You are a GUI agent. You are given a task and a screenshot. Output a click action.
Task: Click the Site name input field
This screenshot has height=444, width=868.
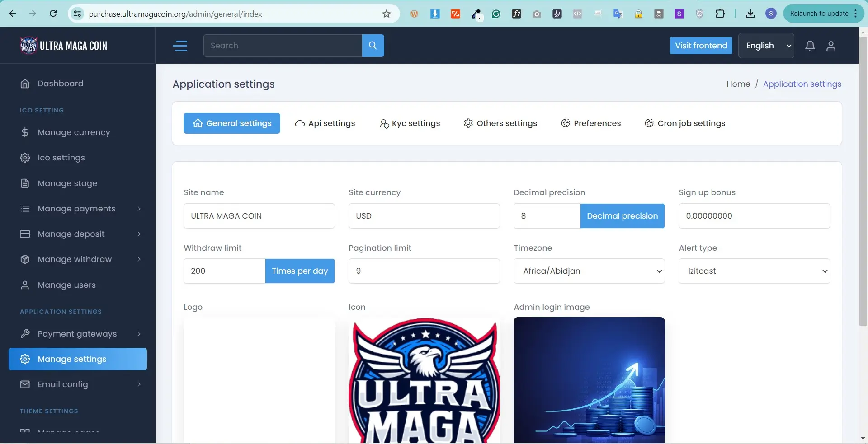point(259,216)
